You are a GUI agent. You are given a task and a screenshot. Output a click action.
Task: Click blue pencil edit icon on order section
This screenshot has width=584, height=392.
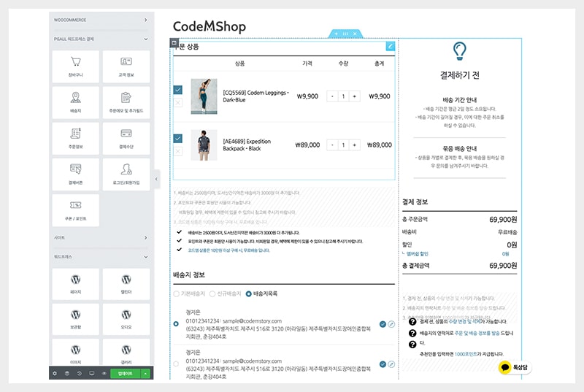coord(391,46)
